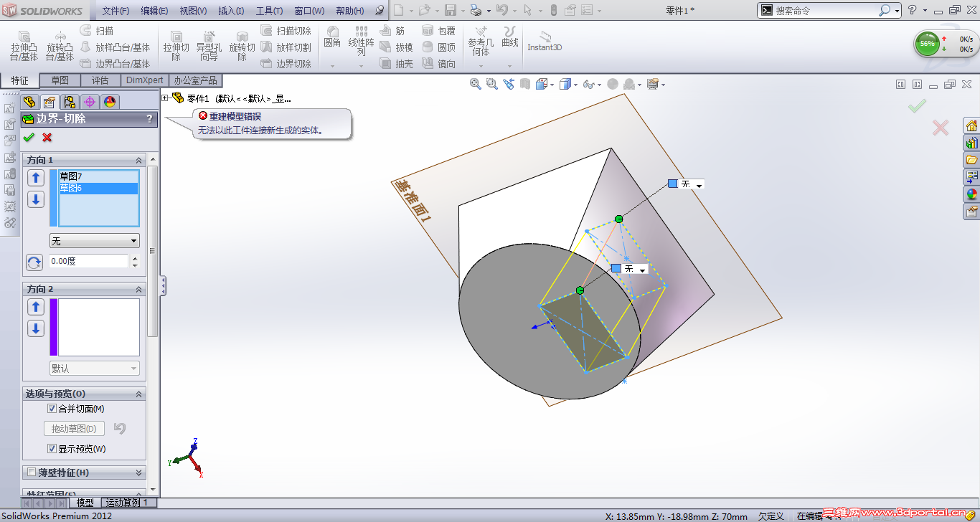Open the 插入(I) menu
Viewport: 980px width, 522px height.
[231, 11]
